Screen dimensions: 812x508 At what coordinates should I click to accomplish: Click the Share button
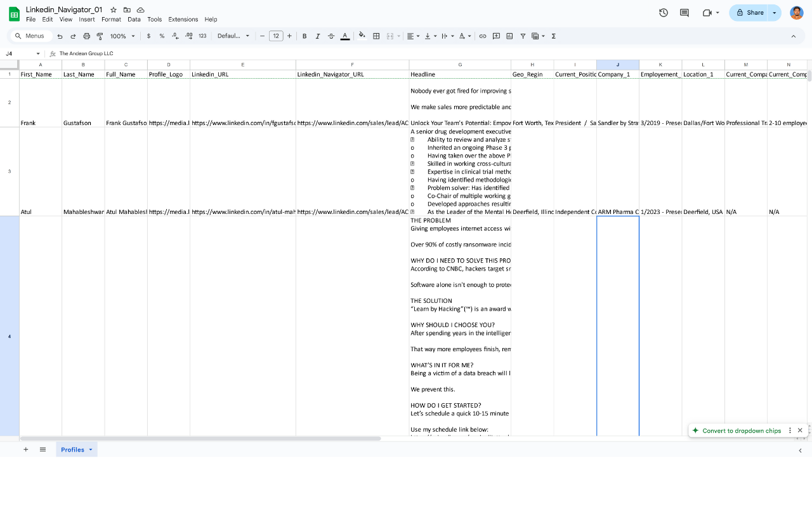point(749,13)
